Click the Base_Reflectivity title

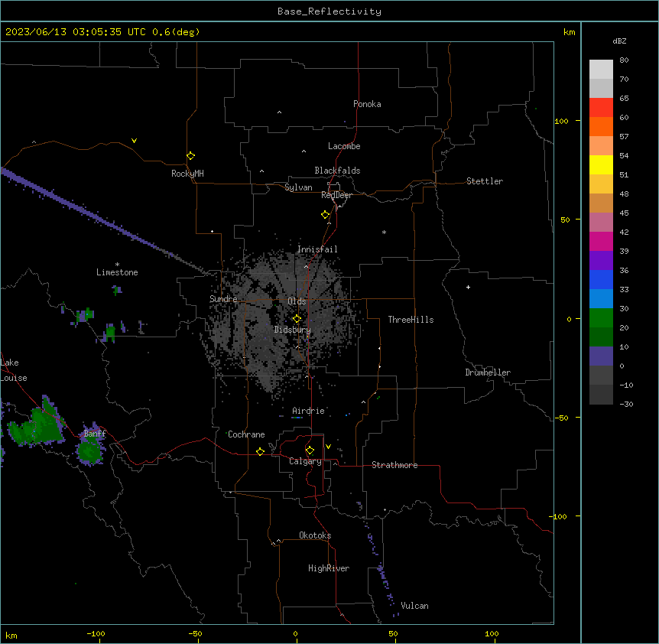(329, 11)
